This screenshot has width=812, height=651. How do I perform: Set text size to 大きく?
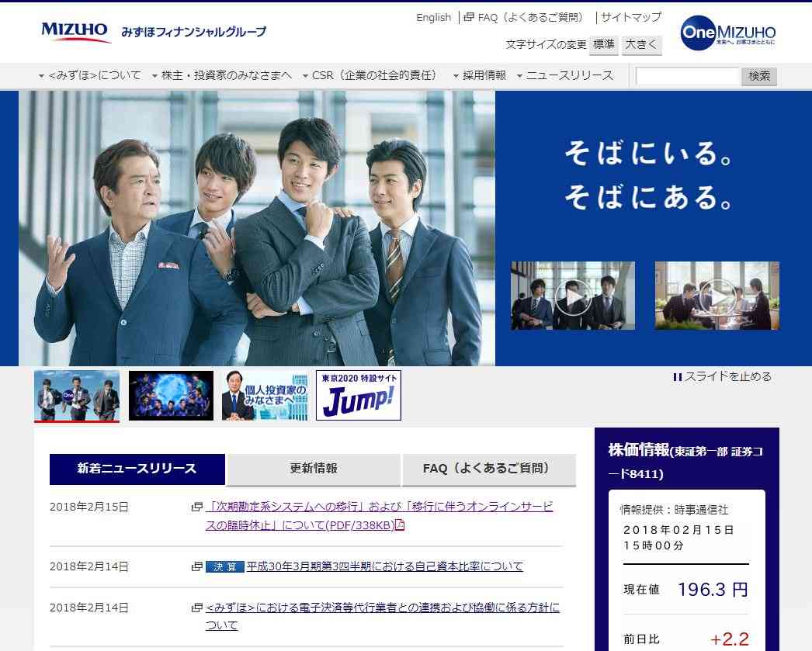[641, 45]
